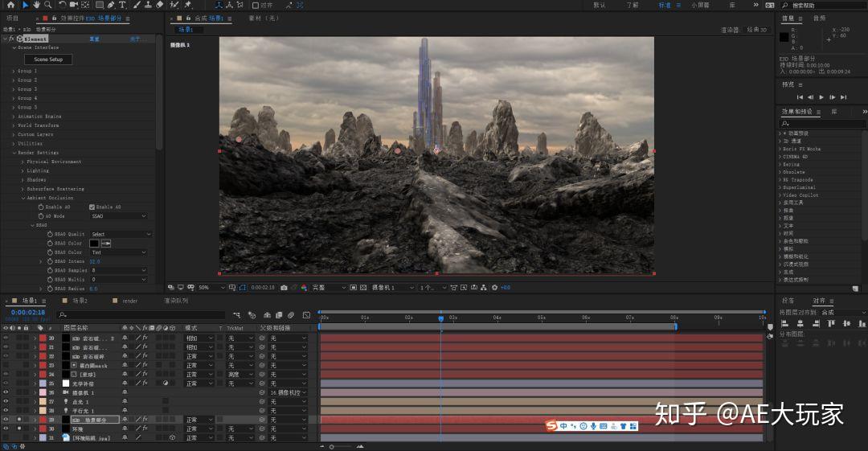The width and height of the screenshot is (868, 451).
Task: Toggle visibility of 点光 1 layer
Action: [6, 401]
